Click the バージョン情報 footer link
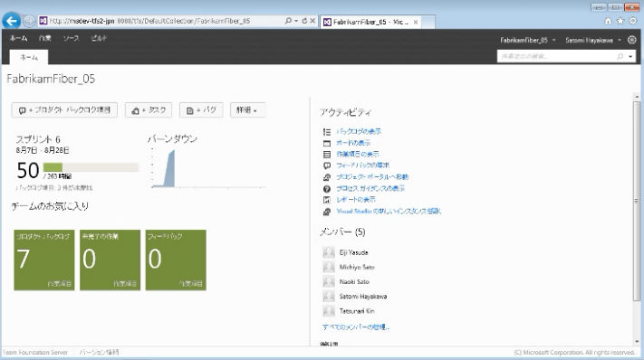Viewport: 644px width, 360px height. click(x=99, y=352)
